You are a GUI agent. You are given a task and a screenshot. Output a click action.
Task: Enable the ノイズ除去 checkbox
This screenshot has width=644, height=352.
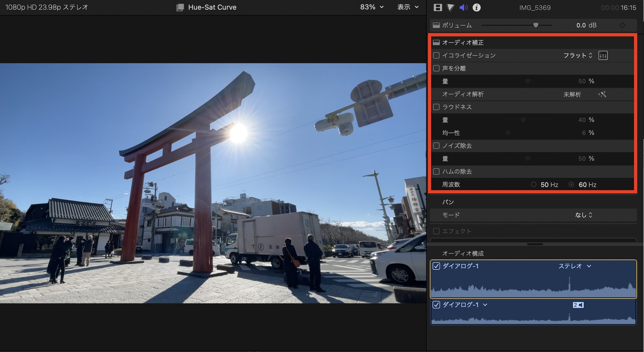436,146
